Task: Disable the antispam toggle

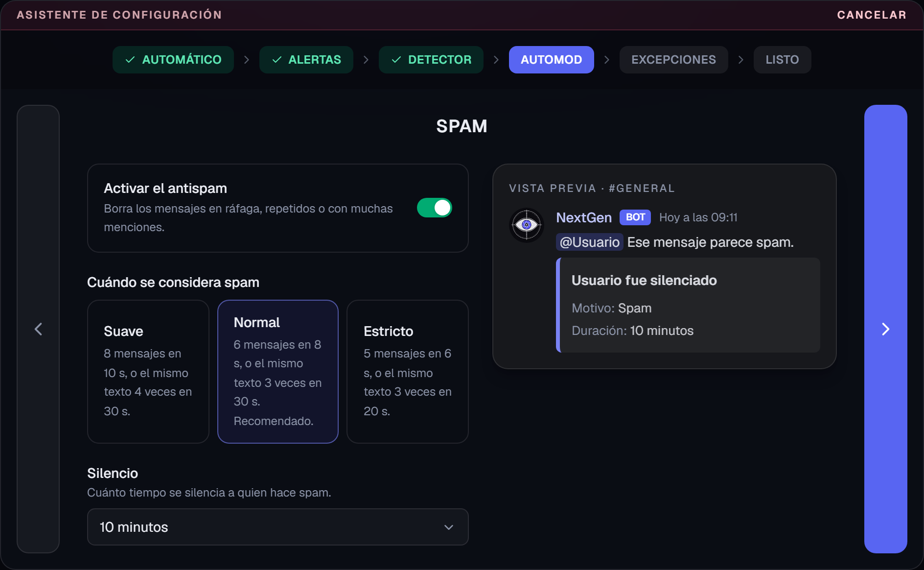Action: tap(435, 208)
